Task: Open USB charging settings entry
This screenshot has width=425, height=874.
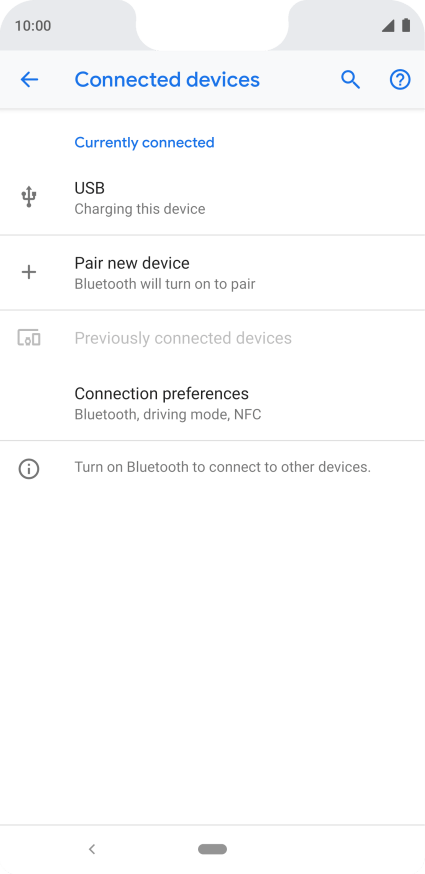Action: [x=212, y=198]
